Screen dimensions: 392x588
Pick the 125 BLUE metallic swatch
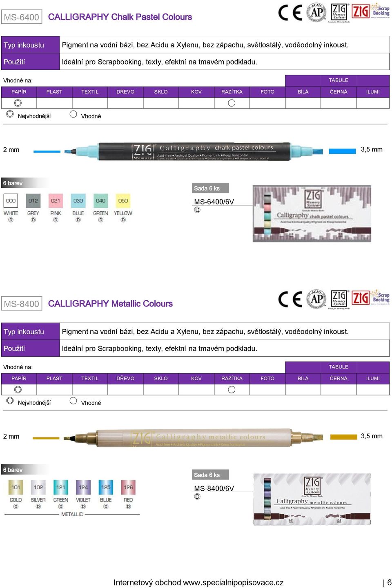[106, 487]
